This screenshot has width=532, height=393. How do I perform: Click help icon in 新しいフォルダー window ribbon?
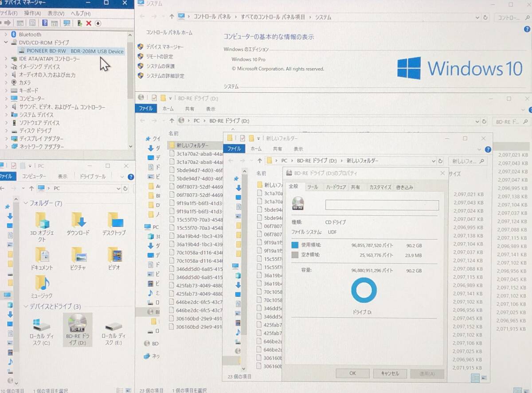[x=488, y=150]
